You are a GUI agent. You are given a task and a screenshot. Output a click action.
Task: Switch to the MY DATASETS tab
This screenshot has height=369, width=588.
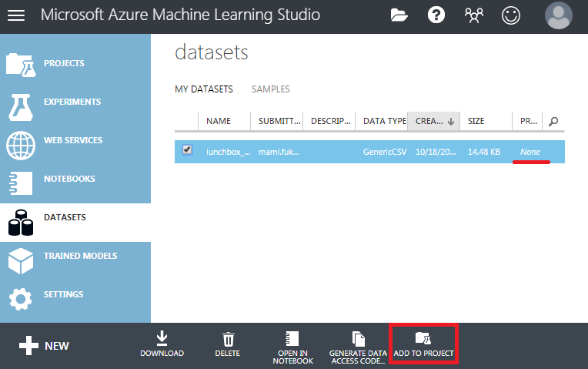(x=204, y=89)
